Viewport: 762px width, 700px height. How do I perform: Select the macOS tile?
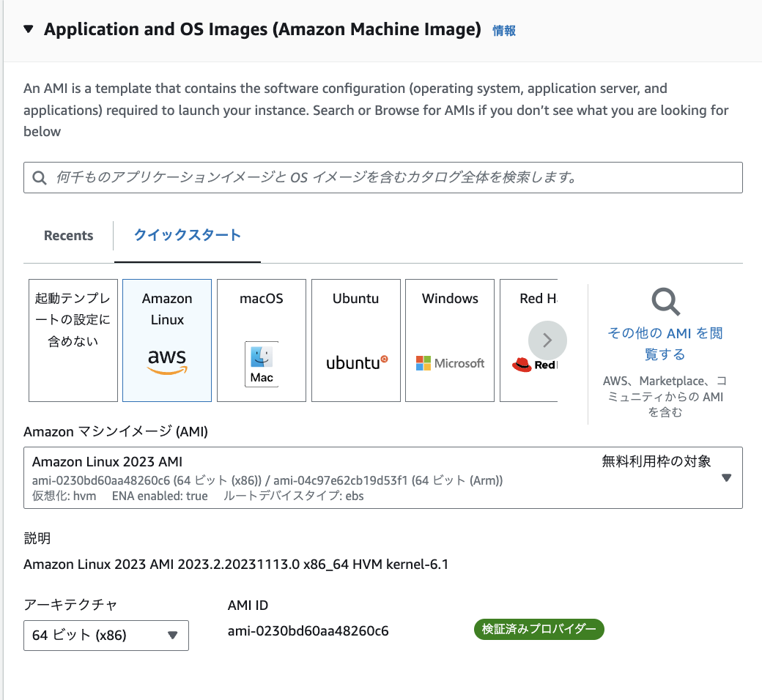262,340
